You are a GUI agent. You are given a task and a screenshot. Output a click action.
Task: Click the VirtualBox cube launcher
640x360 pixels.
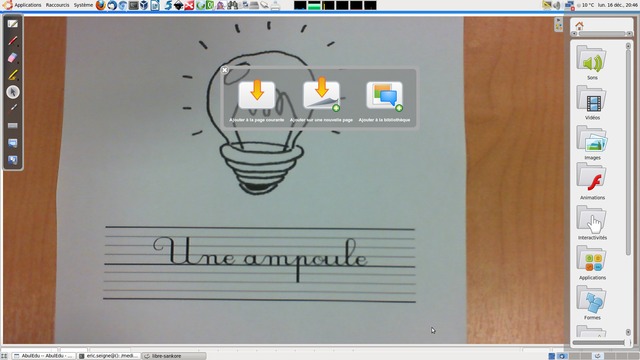[x=144, y=5]
